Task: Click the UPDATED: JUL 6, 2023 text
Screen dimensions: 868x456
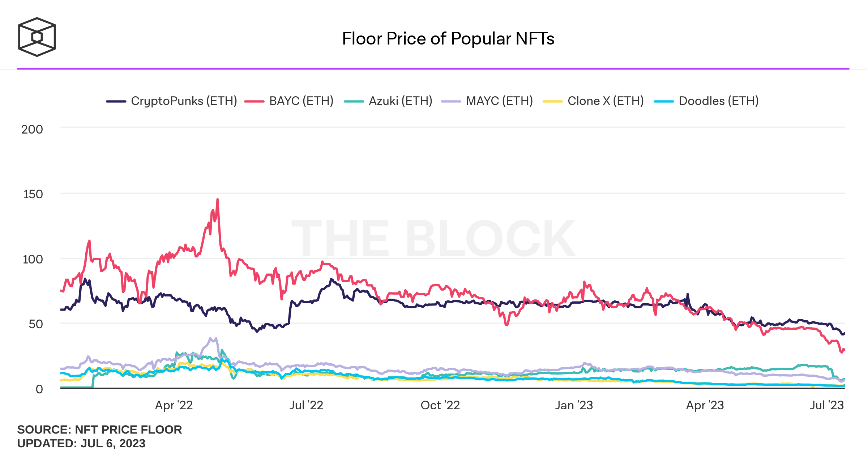Action: coord(81,443)
